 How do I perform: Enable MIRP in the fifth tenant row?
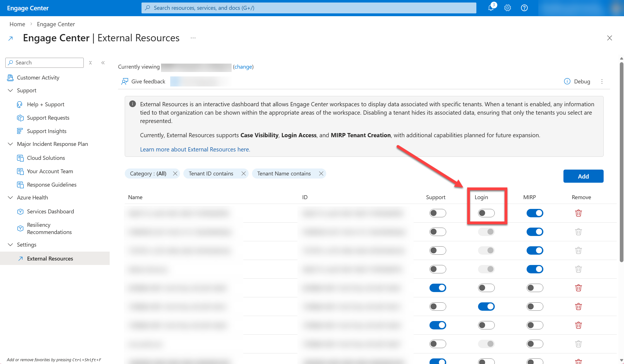(535, 288)
